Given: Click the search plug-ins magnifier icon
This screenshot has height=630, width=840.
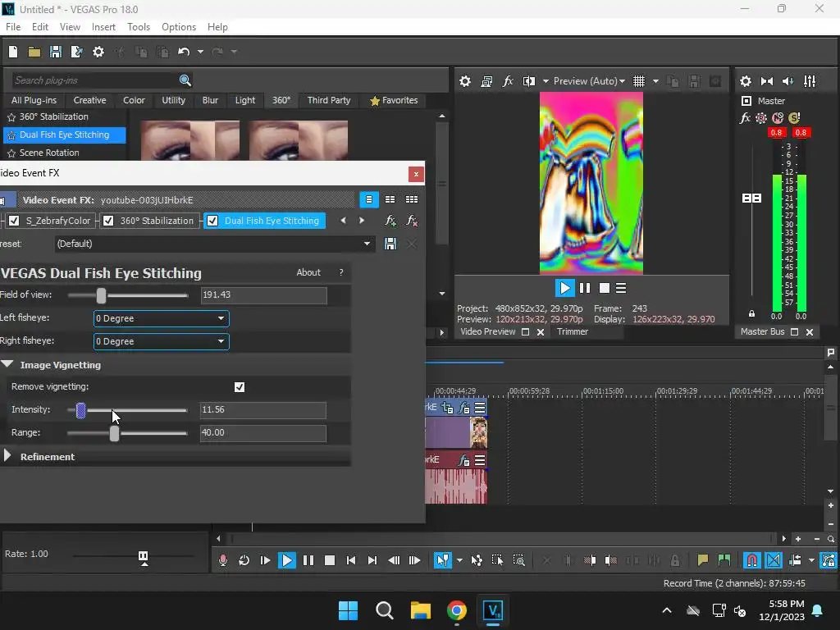Looking at the screenshot, I should tap(185, 80).
